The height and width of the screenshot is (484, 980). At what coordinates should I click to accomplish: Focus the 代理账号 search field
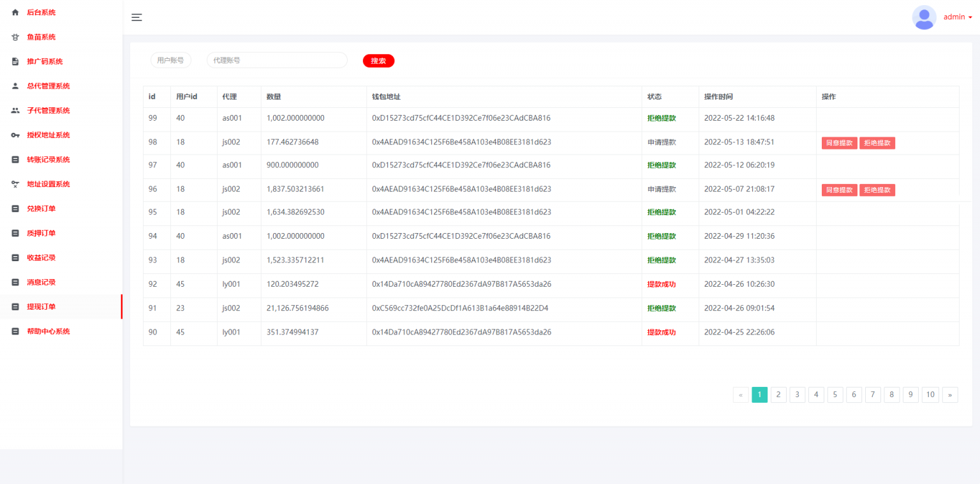tap(277, 61)
